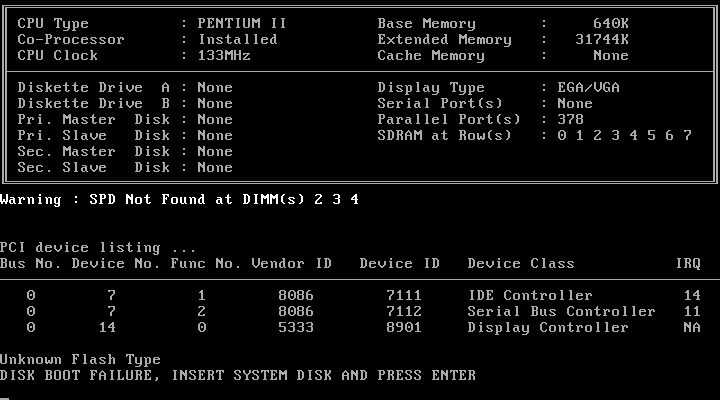The width and height of the screenshot is (720, 400).
Task: Click the 'Diskette Drive B' label
Action: tap(94, 103)
